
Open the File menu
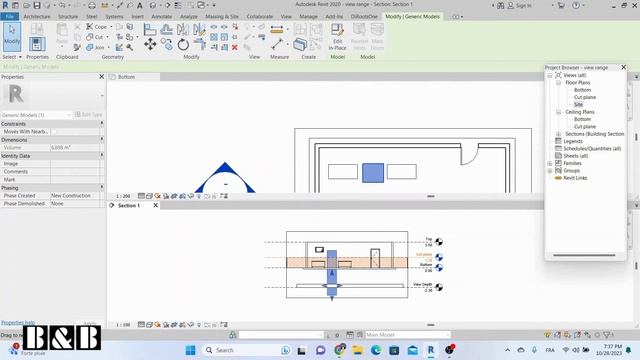point(9,17)
